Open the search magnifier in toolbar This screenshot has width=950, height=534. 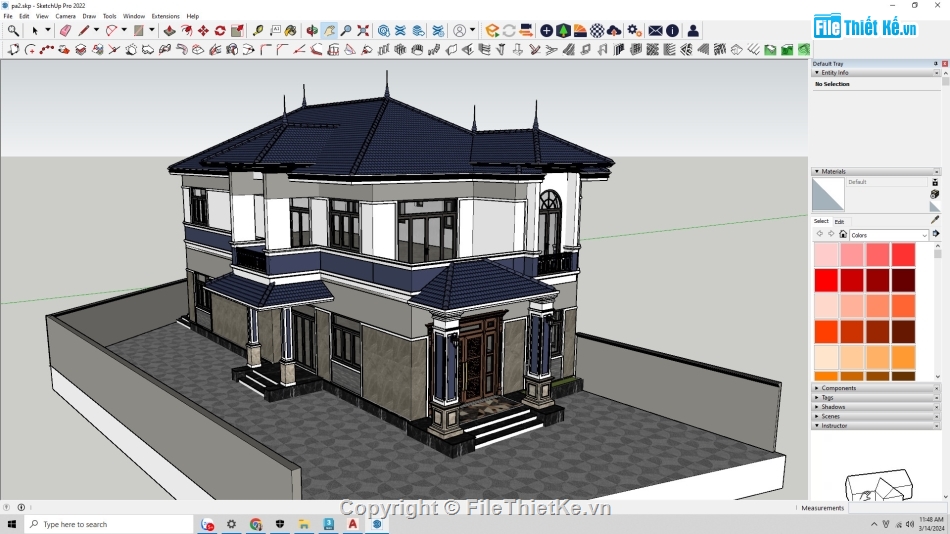click(x=13, y=30)
